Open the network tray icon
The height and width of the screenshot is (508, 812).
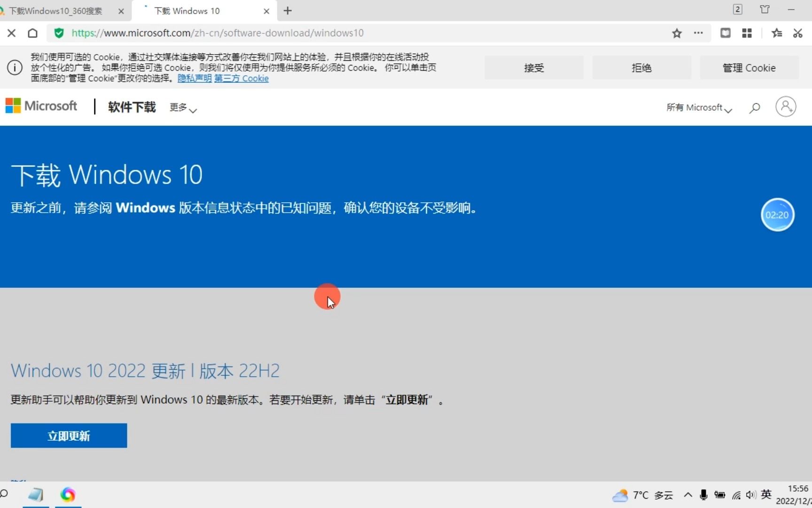click(x=736, y=495)
